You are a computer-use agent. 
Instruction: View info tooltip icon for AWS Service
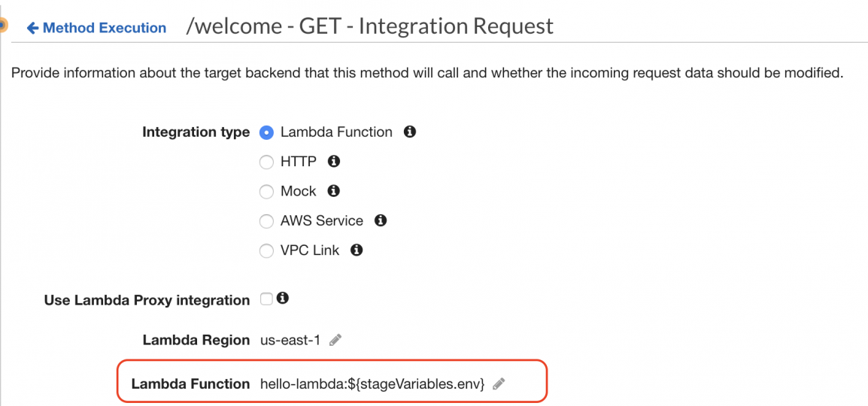381,220
